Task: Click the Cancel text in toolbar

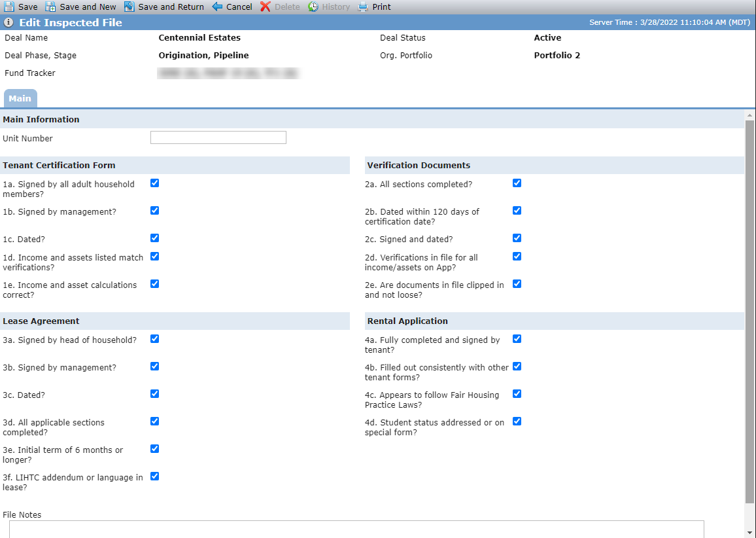Action: (x=239, y=7)
